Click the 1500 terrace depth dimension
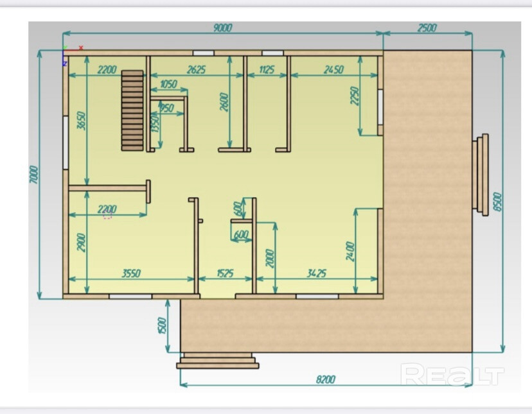The height and width of the screenshot is (414, 532). click(162, 325)
